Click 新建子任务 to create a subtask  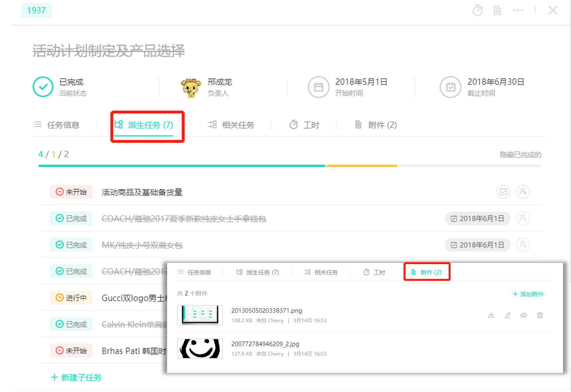click(x=76, y=377)
